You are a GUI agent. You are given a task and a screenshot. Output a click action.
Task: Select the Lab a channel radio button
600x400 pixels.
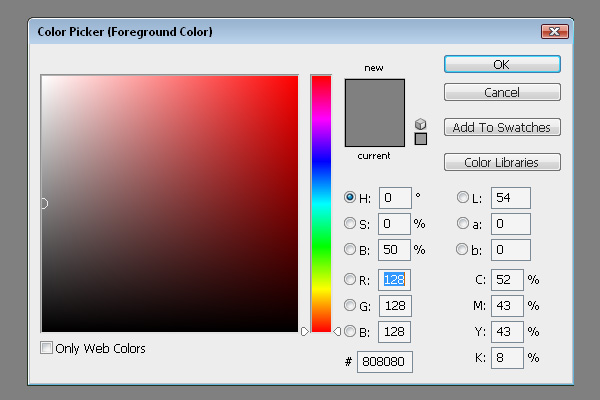[463, 223]
